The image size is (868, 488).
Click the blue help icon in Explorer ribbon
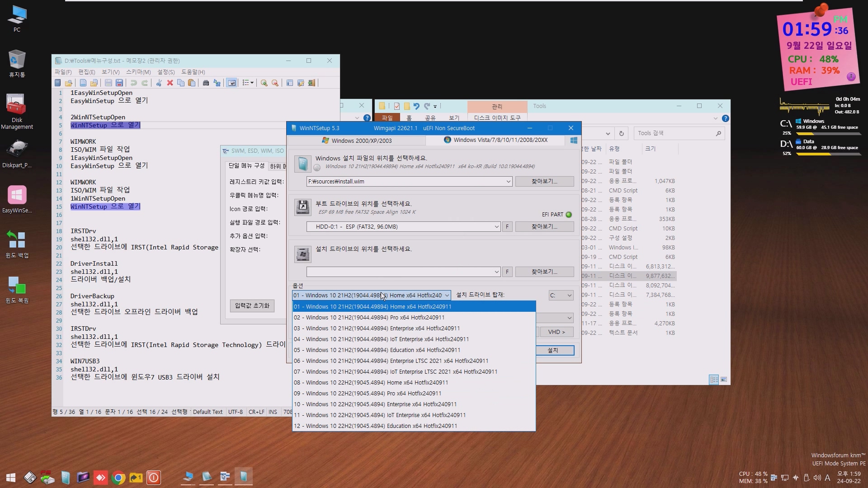pos(725,118)
